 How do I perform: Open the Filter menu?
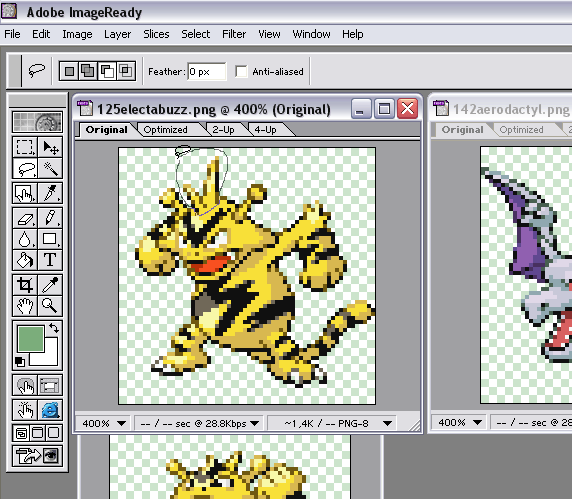[234, 34]
